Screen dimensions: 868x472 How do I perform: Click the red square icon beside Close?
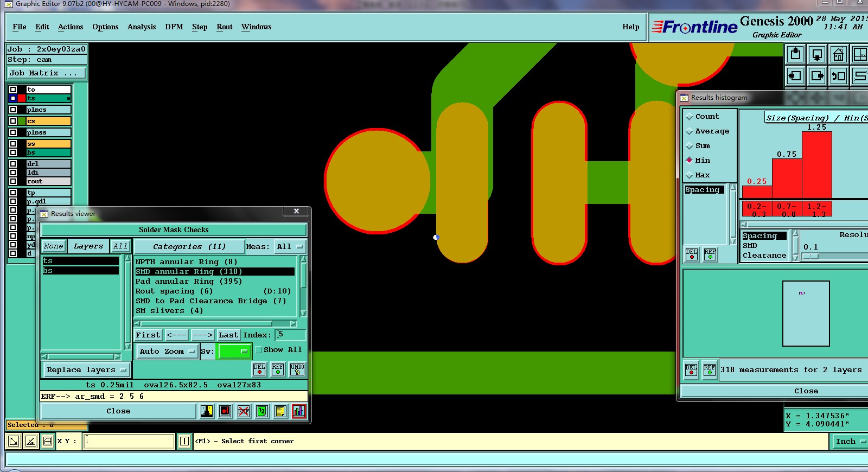226,411
